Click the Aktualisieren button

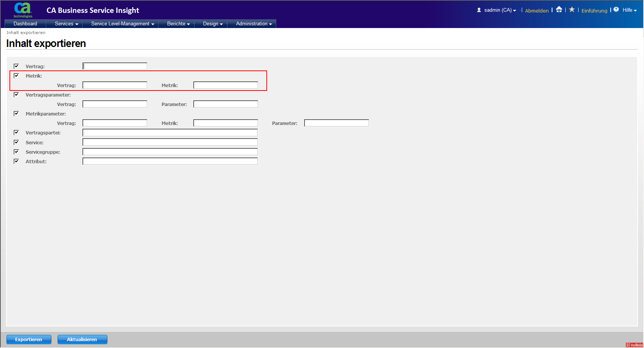point(82,340)
